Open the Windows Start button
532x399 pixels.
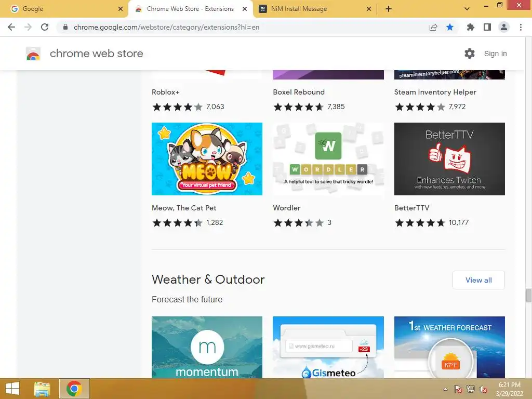pyautogui.click(x=12, y=389)
